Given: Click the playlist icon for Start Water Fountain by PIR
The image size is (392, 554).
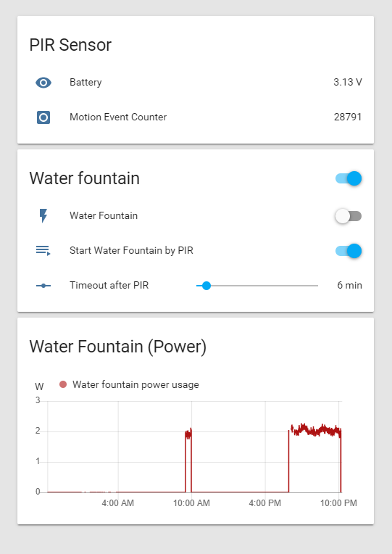Looking at the screenshot, I should coord(43,250).
